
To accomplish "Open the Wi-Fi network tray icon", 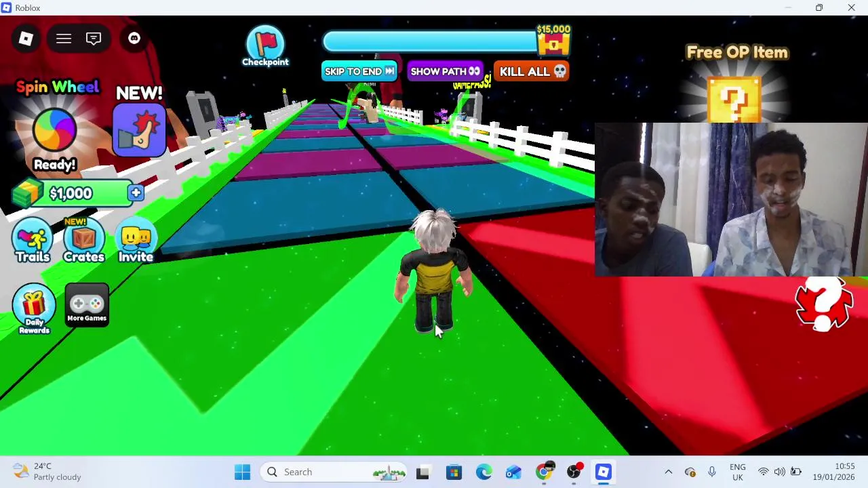I will point(764,472).
